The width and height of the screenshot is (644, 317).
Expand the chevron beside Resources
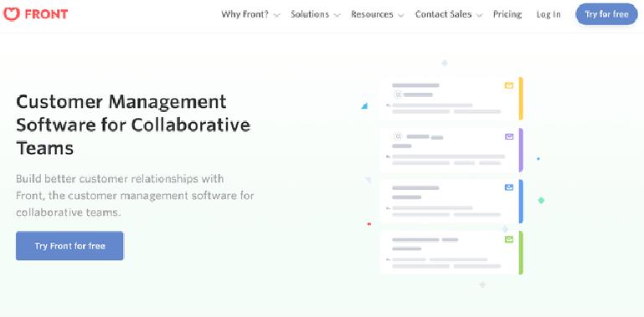pos(401,15)
